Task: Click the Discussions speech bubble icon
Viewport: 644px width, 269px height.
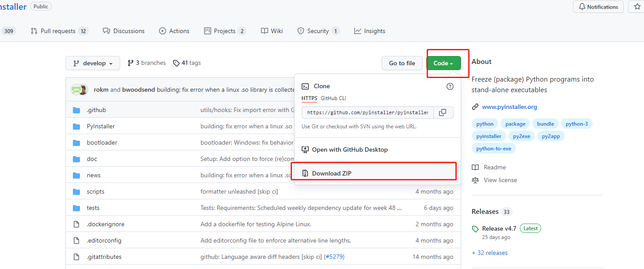Action: (106, 31)
